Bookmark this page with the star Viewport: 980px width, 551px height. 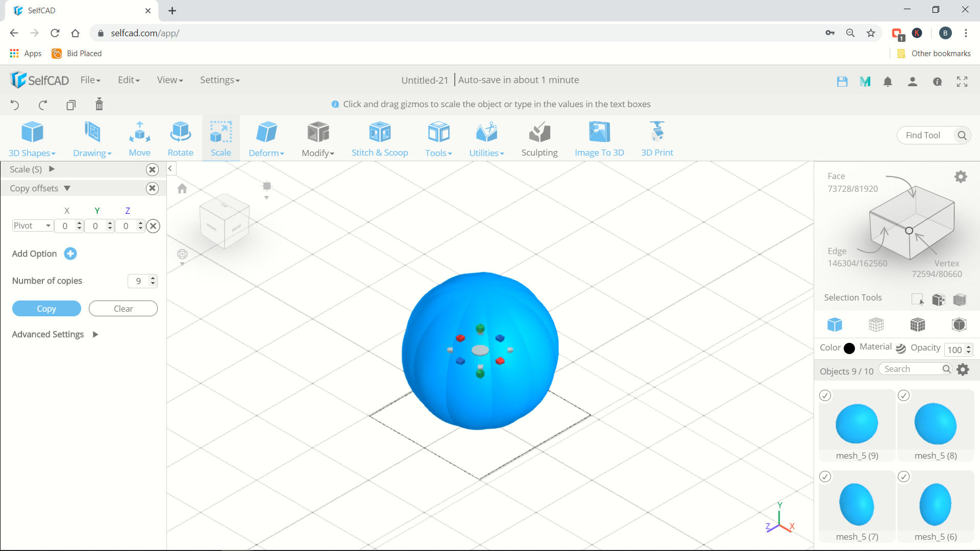pos(871,33)
